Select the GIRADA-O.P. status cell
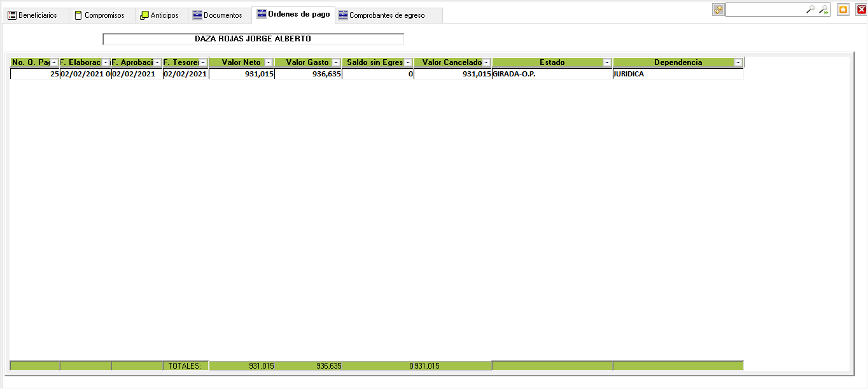868x389 pixels. [551, 74]
